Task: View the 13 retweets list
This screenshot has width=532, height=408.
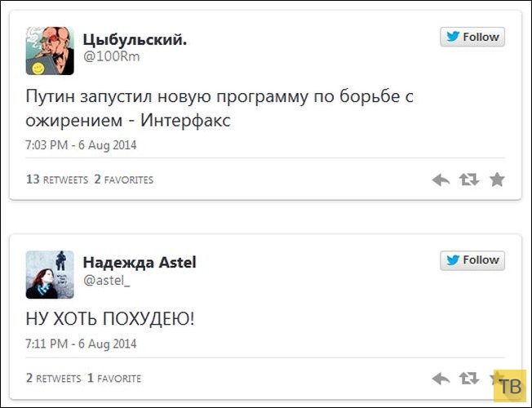Action: pos(56,180)
